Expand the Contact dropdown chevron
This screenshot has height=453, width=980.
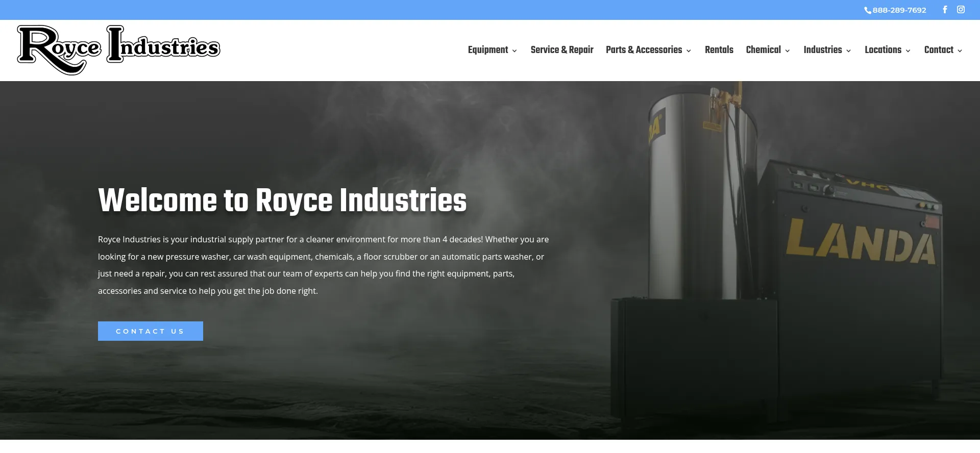coord(960,51)
